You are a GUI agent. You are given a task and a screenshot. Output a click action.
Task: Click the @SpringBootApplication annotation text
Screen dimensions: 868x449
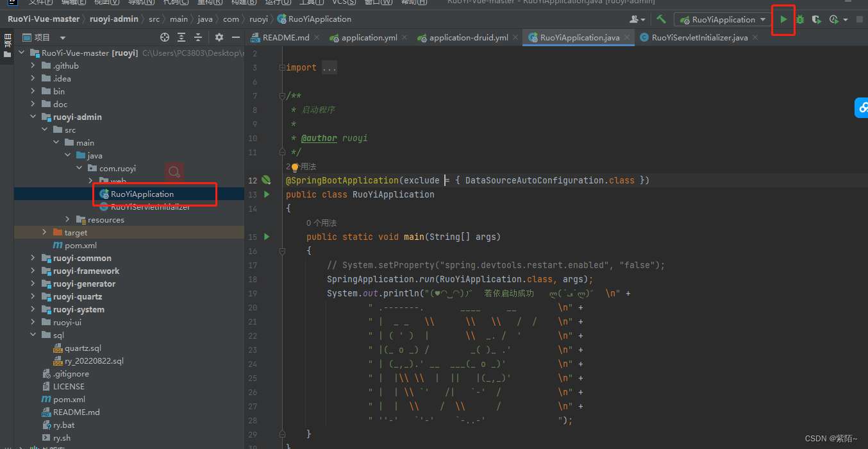(x=342, y=180)
